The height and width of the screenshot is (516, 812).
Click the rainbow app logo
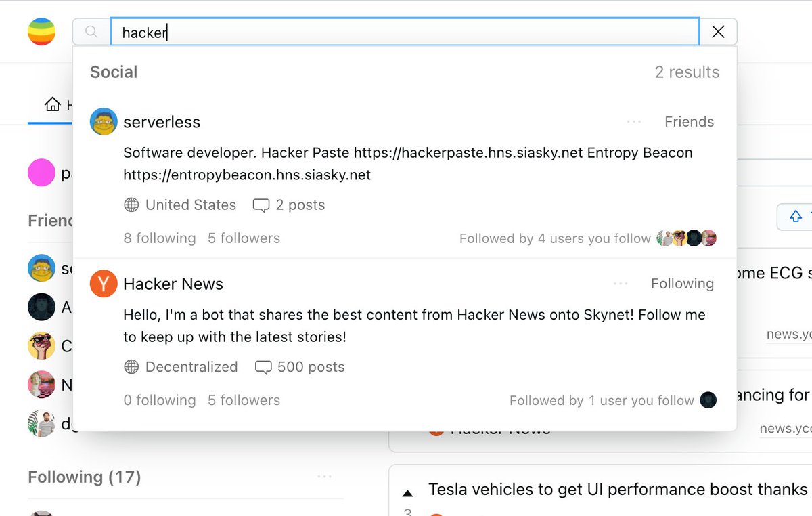point(41,32)
